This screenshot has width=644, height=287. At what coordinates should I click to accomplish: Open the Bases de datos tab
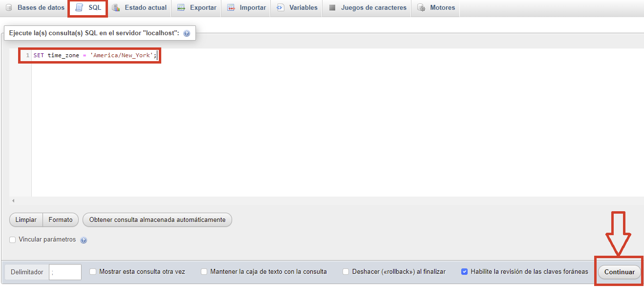point(35,8)
